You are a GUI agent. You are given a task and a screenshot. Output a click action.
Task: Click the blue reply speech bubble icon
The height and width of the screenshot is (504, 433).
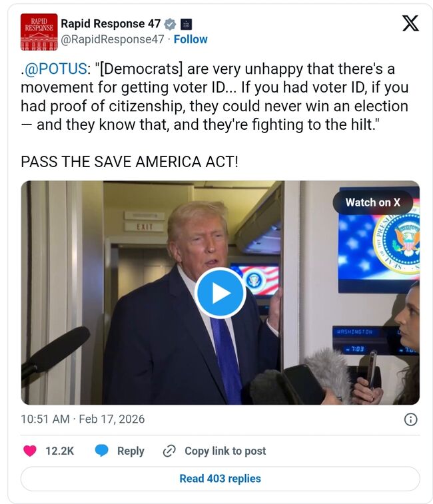point(102,451)
